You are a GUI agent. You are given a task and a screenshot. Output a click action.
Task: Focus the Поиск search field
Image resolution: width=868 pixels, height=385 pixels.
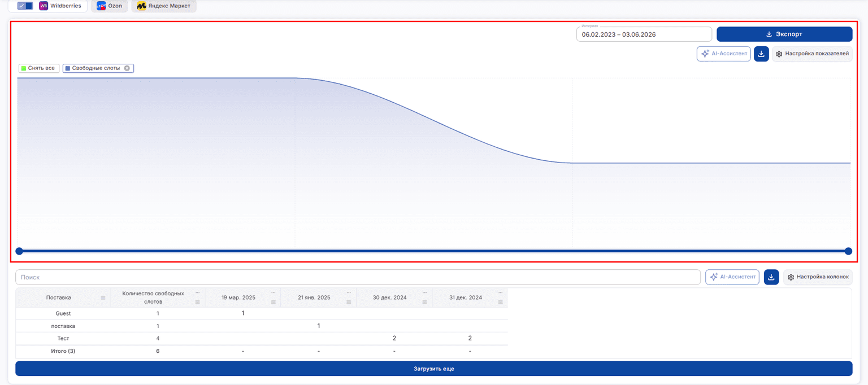tap(358, 277)
